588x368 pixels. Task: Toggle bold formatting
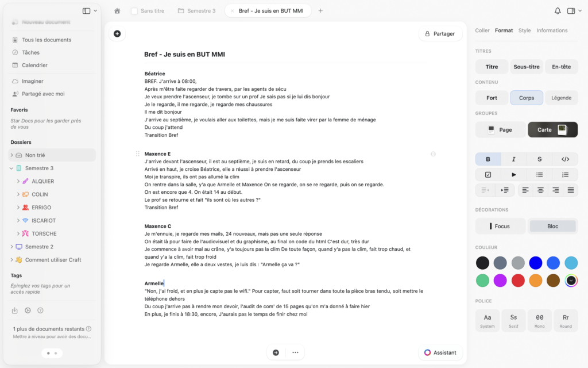[488, 159]
